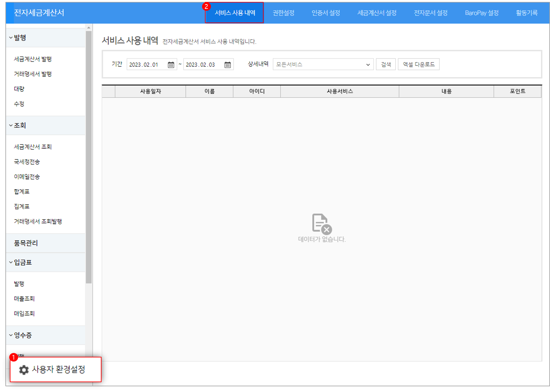
Task: Open 국세청전송 from the sidebar
Action: pyautogui.click(x=27, y=162)
